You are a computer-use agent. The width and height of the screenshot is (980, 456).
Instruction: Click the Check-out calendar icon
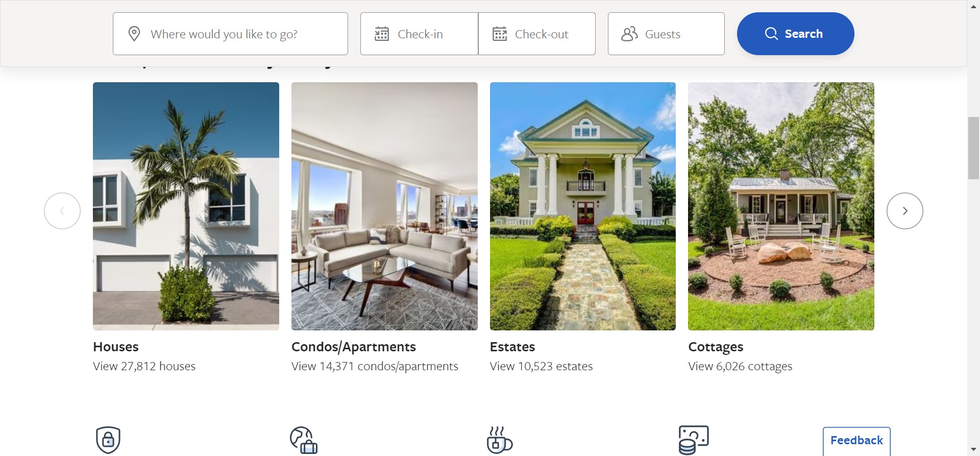pos(500,34)
